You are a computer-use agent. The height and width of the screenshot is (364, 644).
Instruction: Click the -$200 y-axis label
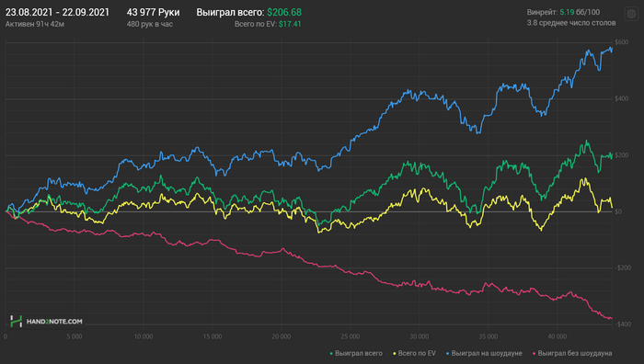[623, 268]
